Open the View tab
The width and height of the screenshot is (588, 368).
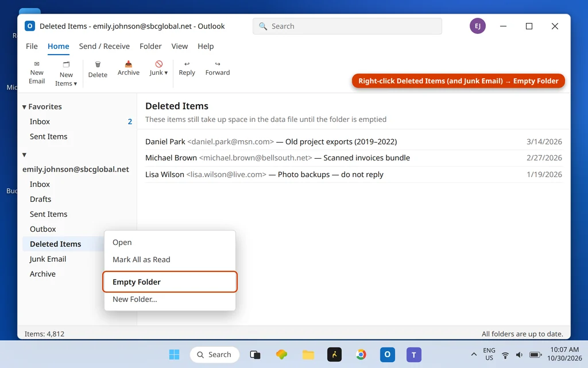tap(180, 46)
